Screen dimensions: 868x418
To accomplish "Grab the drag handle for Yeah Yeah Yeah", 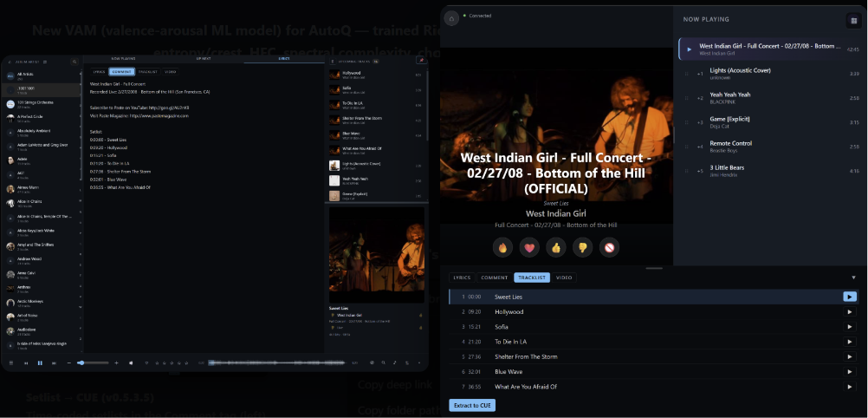I will [x=687, y=98].
